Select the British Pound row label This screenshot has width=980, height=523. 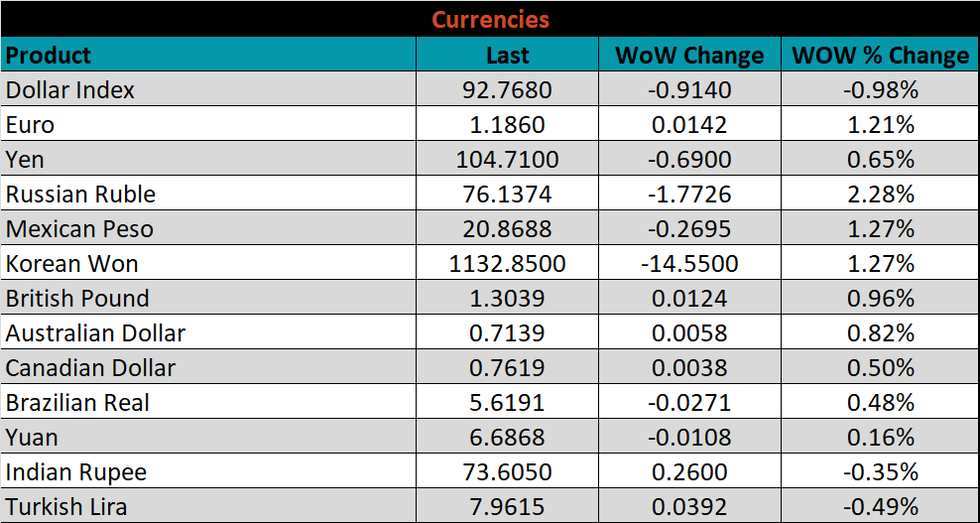pyautogui.click(x=77, y=299)
